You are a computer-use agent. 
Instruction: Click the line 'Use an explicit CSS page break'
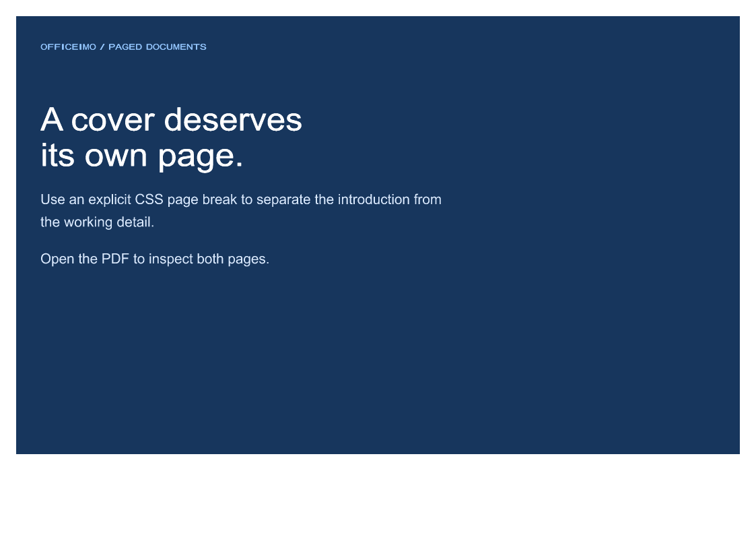coord(241,199)
